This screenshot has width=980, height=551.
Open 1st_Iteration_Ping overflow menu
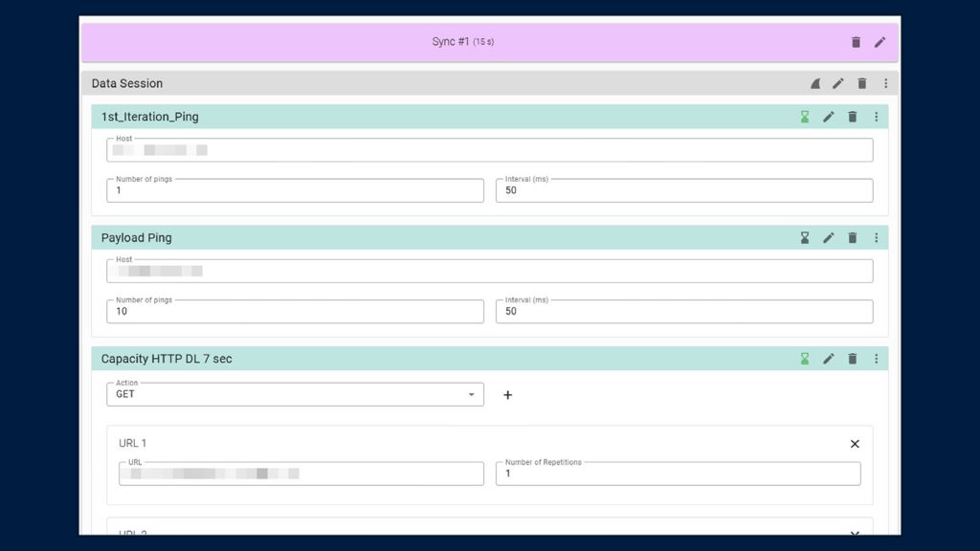coord(878,116)
